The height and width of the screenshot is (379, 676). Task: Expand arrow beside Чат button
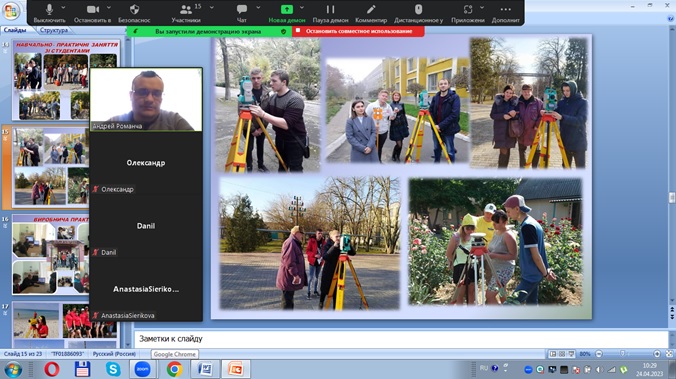[x=258, y=8]
